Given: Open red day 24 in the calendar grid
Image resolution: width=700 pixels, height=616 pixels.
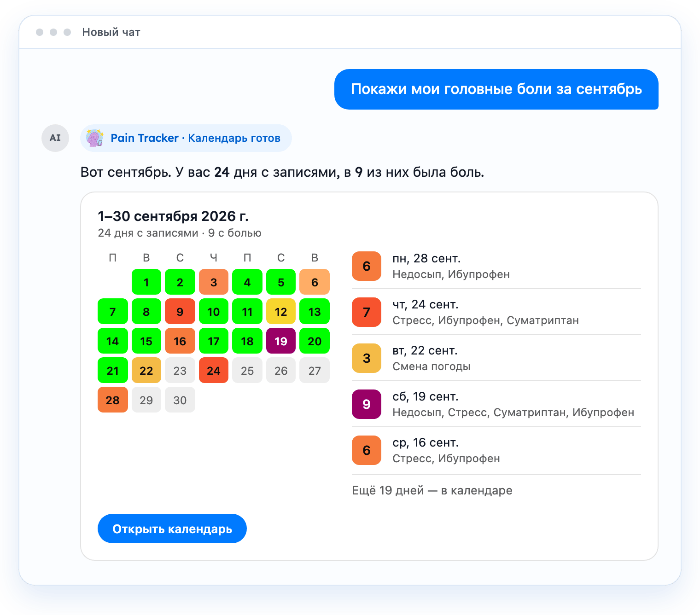Looking at the screenshot, I should coord(214,370).
